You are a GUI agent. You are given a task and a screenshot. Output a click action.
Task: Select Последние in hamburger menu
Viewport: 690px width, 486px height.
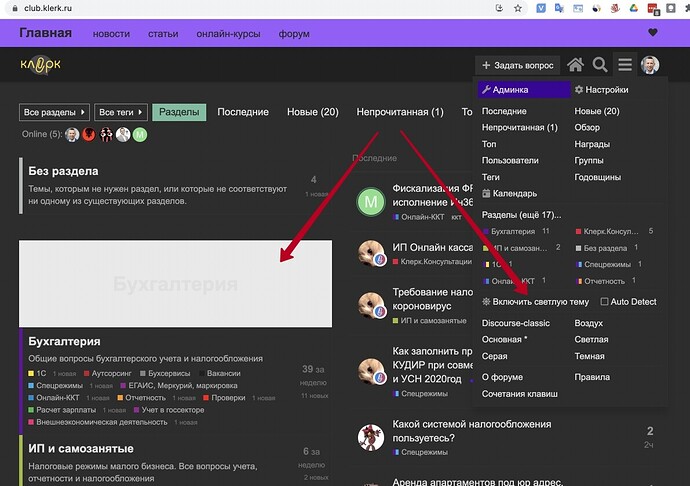(x=504, y=111)
